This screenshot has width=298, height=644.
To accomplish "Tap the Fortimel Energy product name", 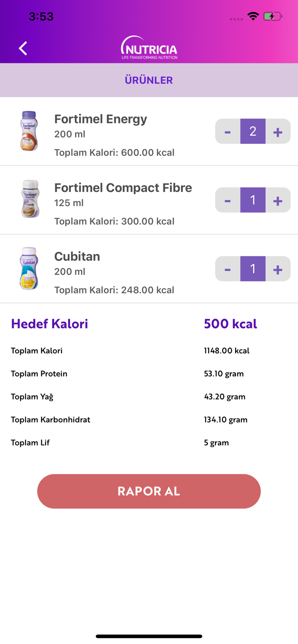I will coord(101,119).
